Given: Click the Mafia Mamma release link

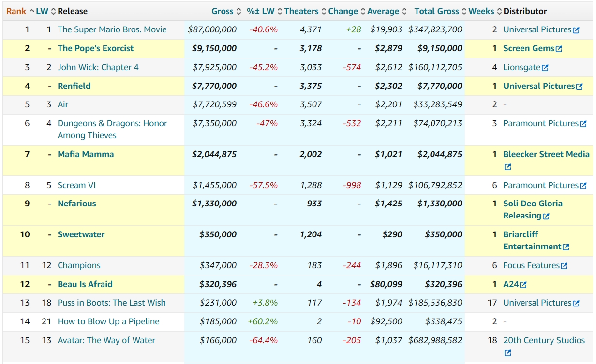Looking at the screenshot, I should click(86, 154).
